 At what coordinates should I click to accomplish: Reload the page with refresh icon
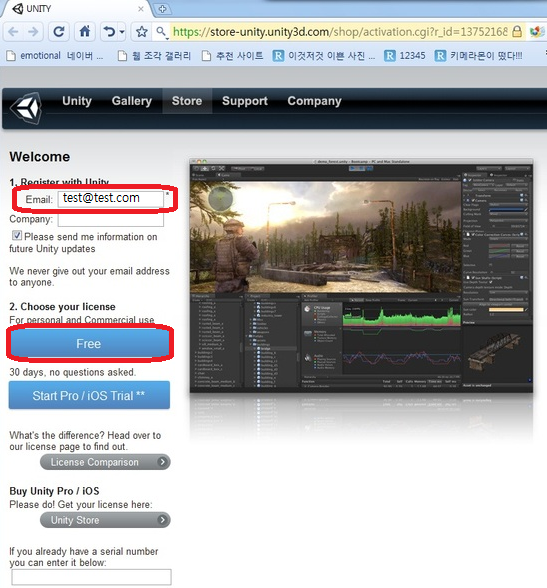(59, 32)
